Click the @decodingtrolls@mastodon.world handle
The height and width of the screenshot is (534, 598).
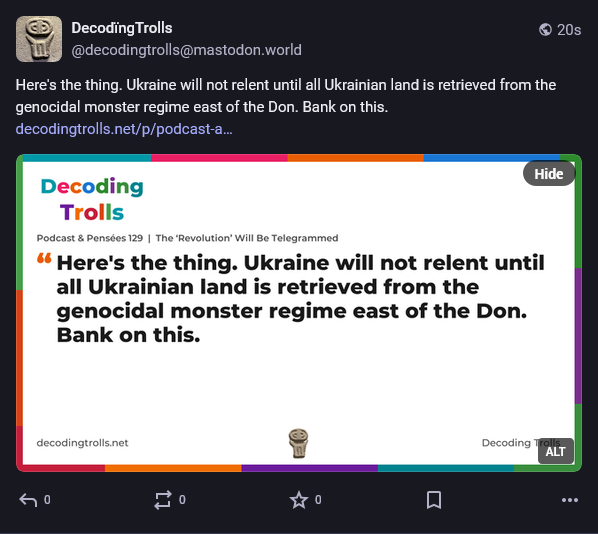tap(186, 50)
